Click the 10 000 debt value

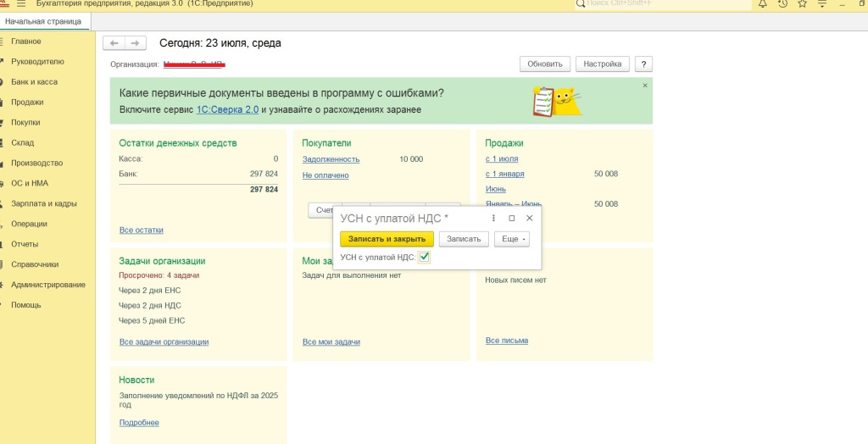[411, 159]
